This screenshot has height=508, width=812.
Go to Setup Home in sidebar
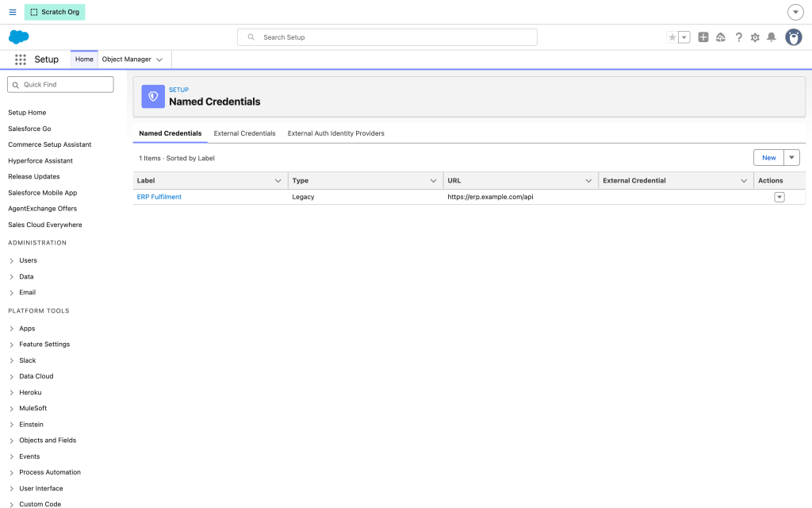click(27, 113)
